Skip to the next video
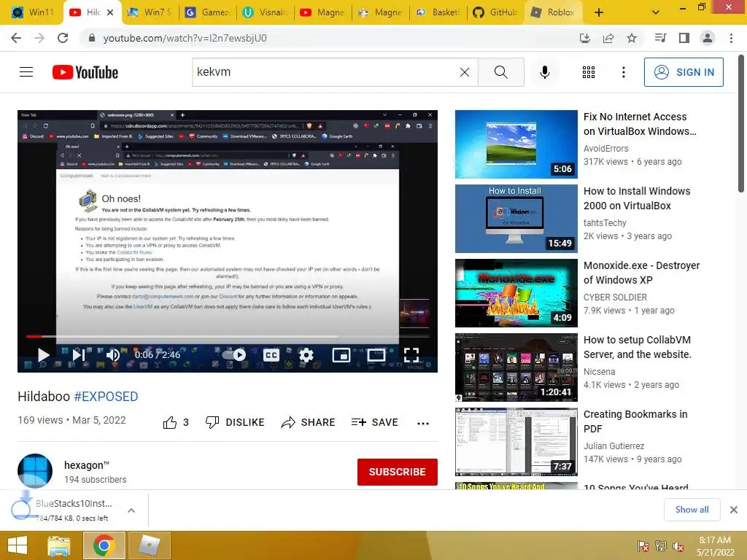The image size is (747, 560). (x=79, y=354)
